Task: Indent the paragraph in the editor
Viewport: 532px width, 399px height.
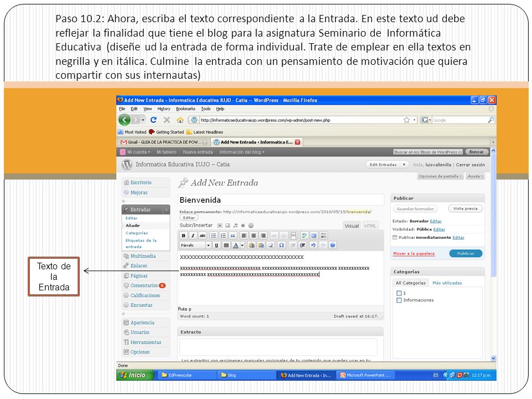Action: coord(303,245)
